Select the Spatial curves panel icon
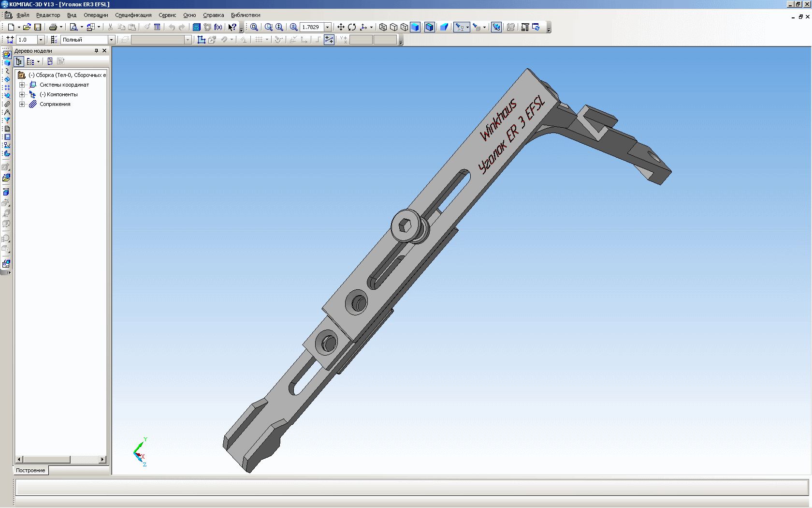 [7, 71]
